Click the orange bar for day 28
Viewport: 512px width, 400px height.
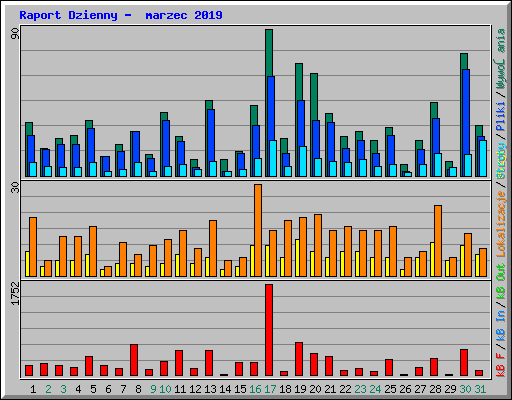pyautogui.click(x=438, y=241)
